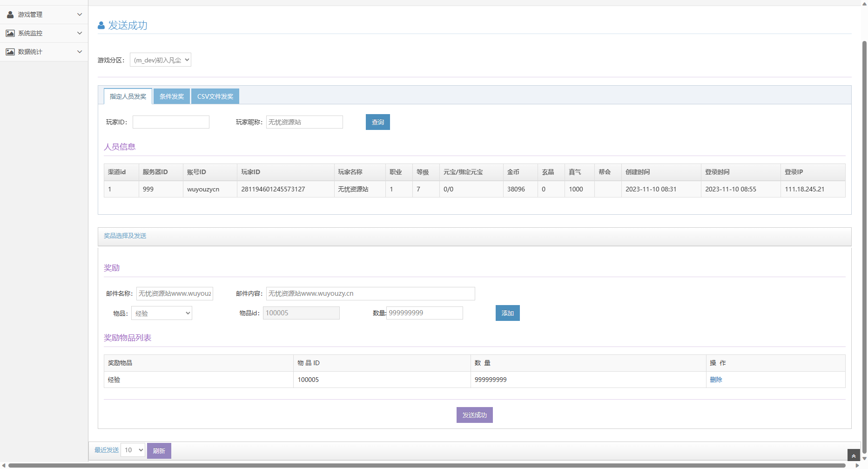Switch to the CSV文件发奖 tab
This screenshot has width=868, height=469.
[x=215, y=96]
